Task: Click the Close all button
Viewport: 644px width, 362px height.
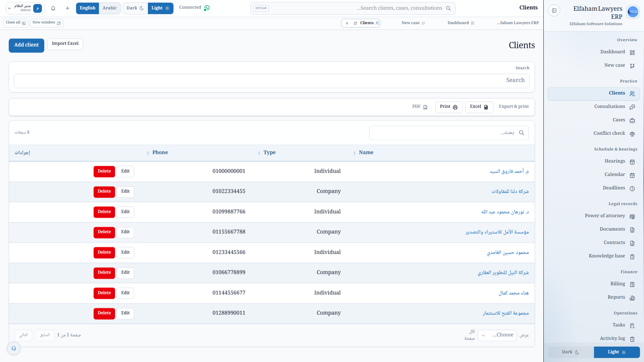Action: (16, 23)
